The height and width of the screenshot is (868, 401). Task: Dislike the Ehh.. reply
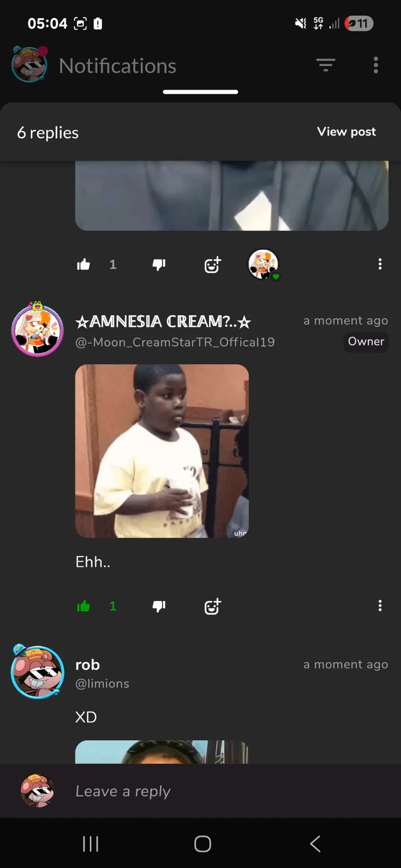(x=159, y=606)
